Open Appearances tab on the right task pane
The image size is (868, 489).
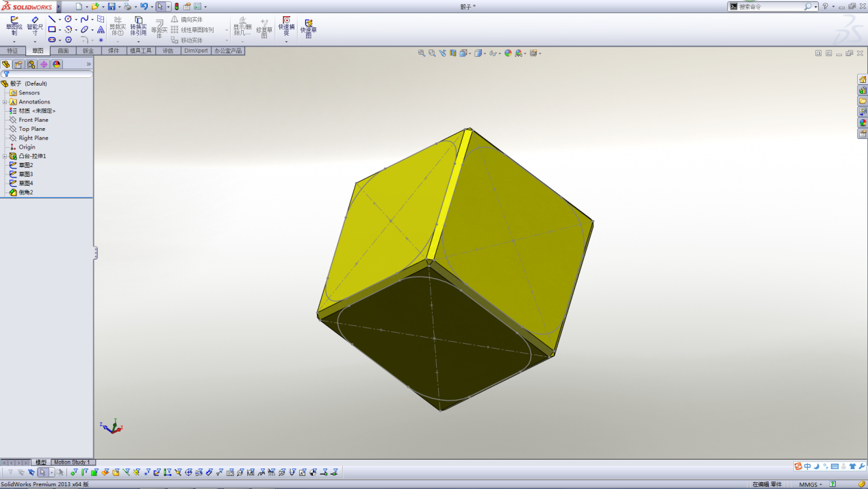coord(863,123)
